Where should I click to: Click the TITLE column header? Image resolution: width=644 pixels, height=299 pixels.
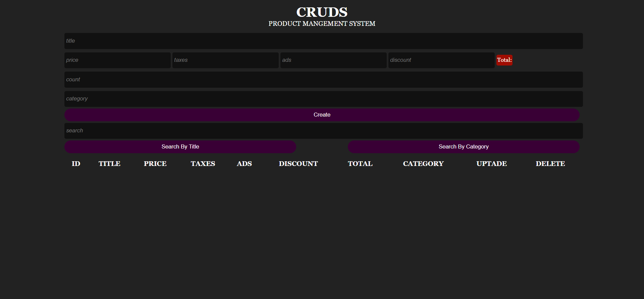click(x=109, y=164)
